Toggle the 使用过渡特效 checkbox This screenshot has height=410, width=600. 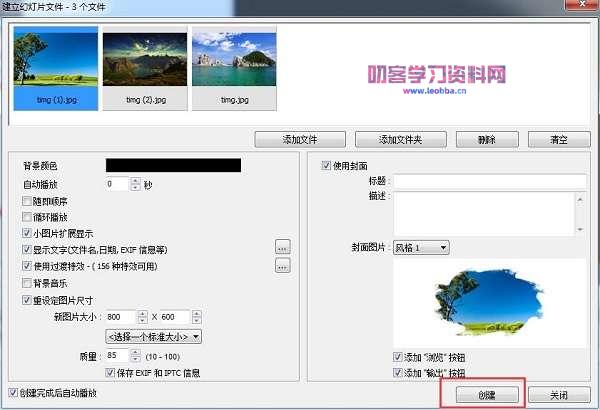pos(27,266)
